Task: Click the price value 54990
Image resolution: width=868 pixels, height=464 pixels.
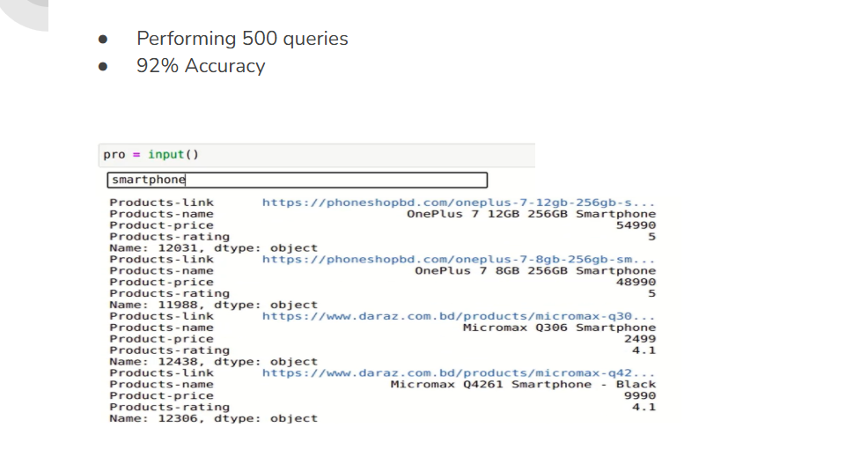Action: pos(636,225)
